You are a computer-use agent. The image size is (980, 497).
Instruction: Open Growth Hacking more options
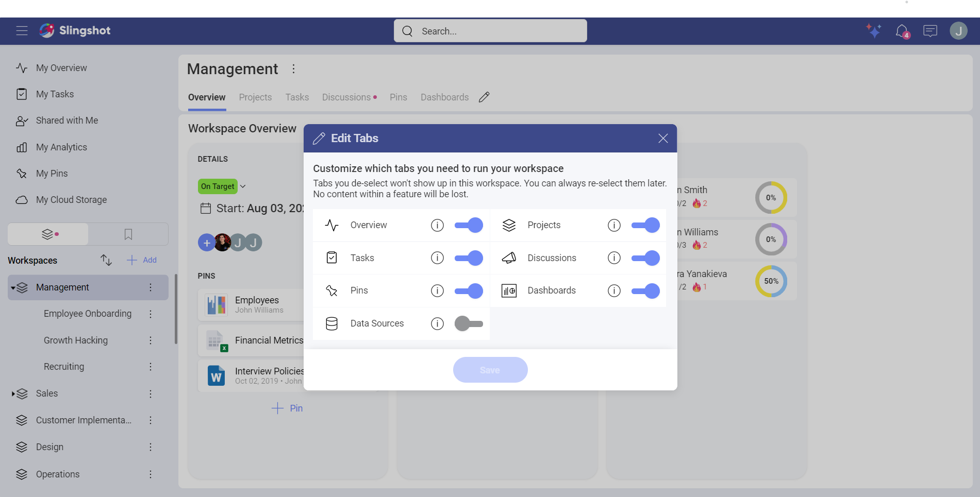pos(151,340)
